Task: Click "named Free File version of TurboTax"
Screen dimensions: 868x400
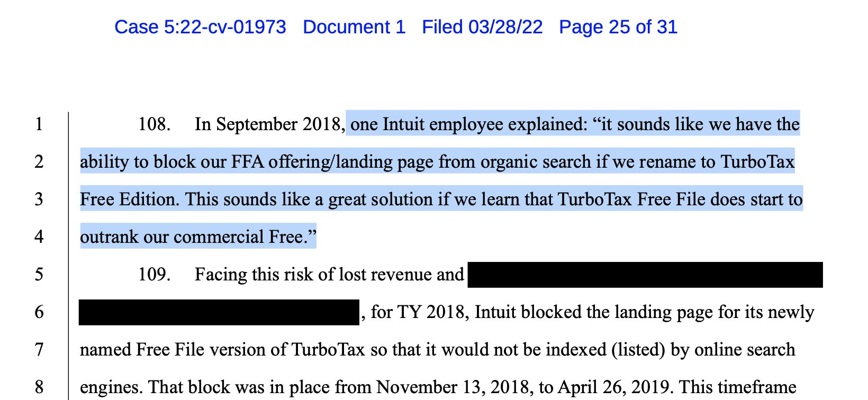Action: tap(222, 350)
